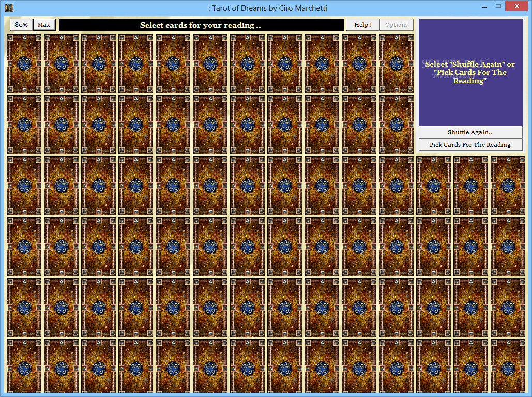532x397 pixels.
Task: Click Shuffle Again.. button
Action: 470,132
